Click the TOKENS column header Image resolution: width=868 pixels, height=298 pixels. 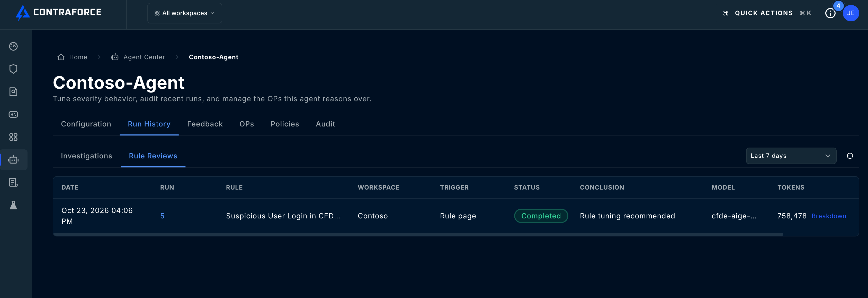791,187
